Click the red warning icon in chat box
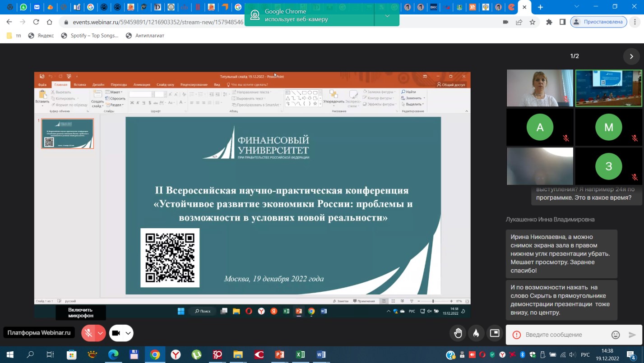The width and height of the screenshot is (644, 363). tap(517, 335)
